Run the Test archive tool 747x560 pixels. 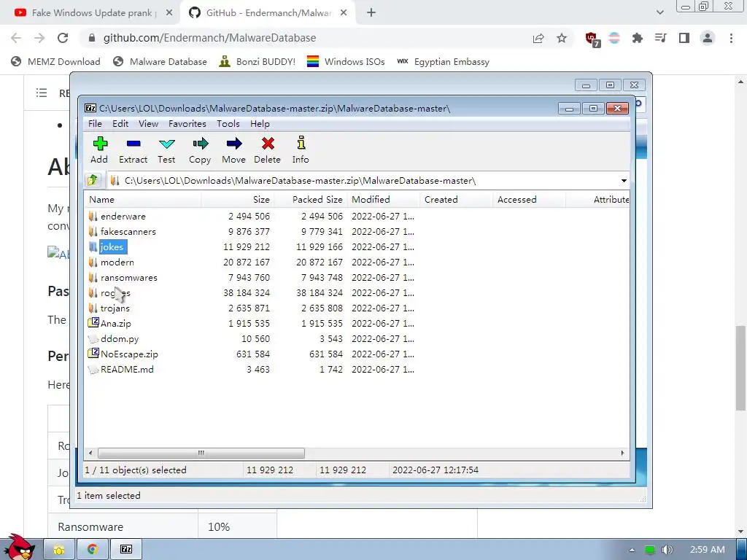166,150
